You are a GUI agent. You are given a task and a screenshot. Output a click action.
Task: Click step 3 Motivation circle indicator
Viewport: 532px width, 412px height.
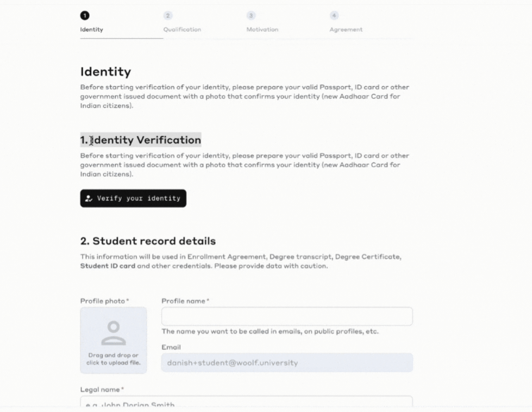click(x=252, y=16)
